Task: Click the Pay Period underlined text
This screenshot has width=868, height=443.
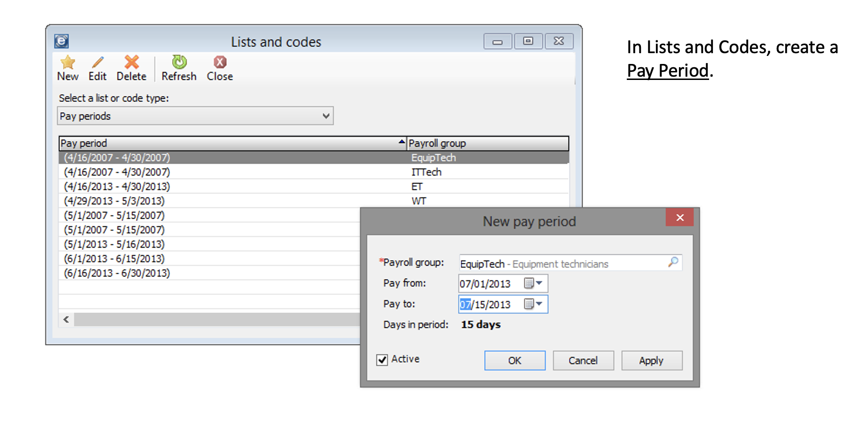Action: [668, 71]
